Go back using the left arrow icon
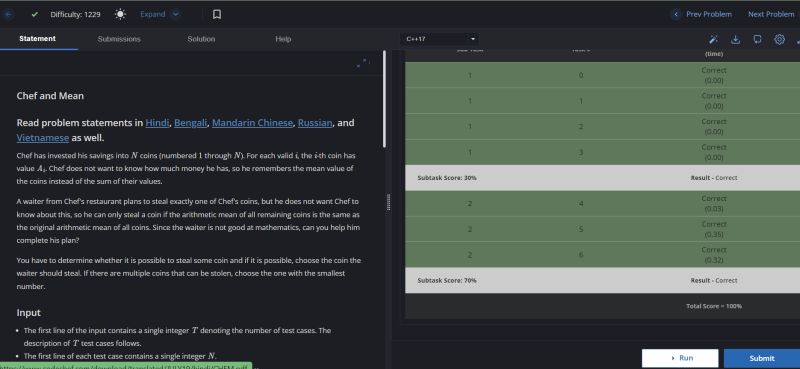The image size is (800, 369). (8, 14)
